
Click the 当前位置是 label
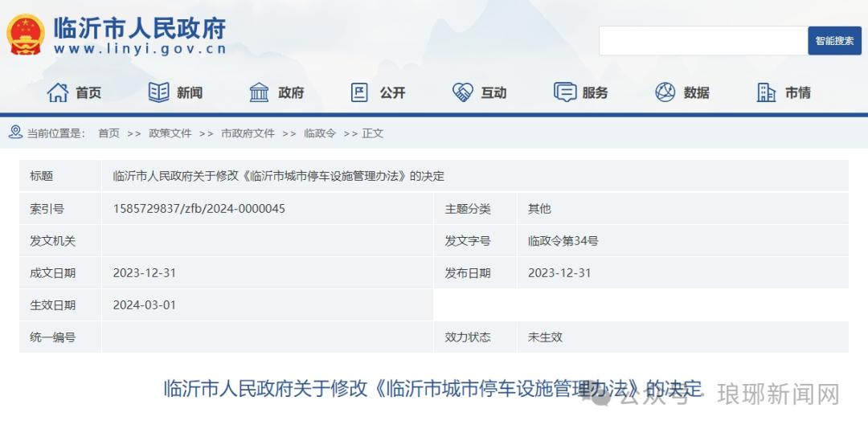coord(56,133)
